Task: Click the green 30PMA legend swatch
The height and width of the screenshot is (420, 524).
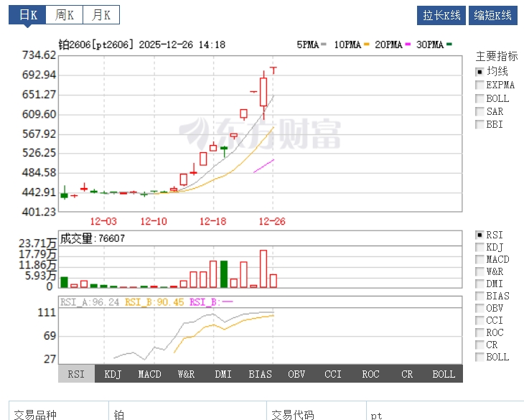Action: (449, 45)
